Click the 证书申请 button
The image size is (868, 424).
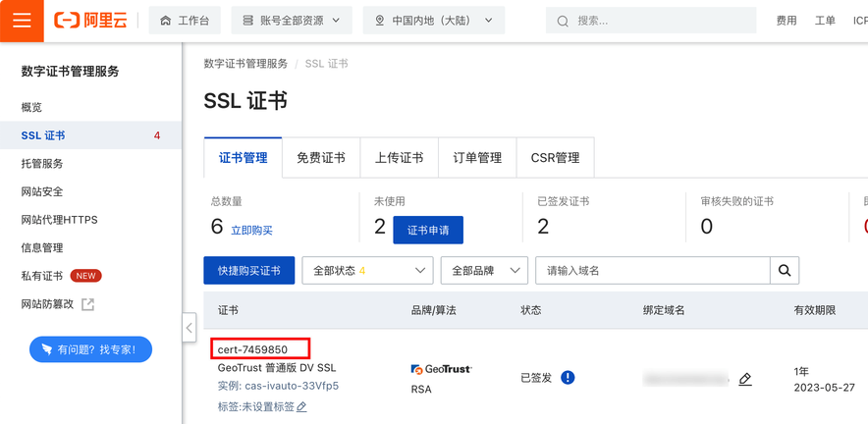(428, 230)
